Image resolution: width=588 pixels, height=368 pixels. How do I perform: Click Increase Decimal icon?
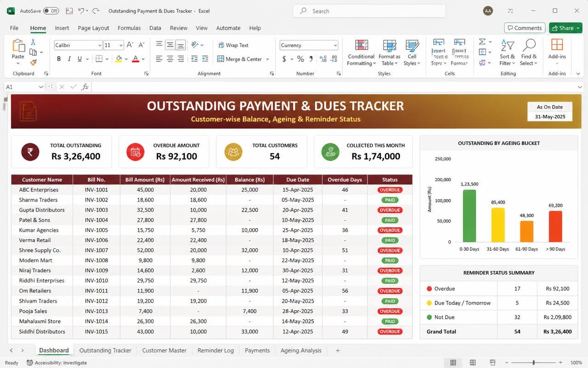pyautogui.click(x=323, y=59)
